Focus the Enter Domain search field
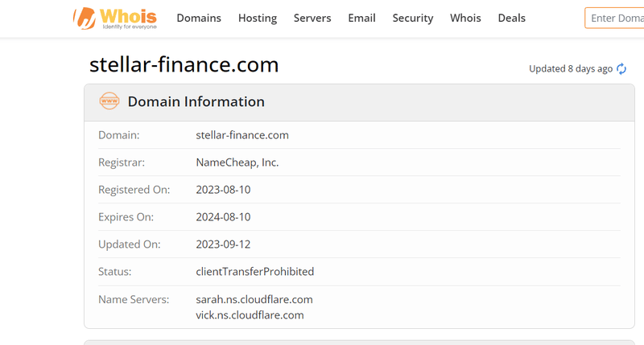644x345 pixels. tap(614, 18)
